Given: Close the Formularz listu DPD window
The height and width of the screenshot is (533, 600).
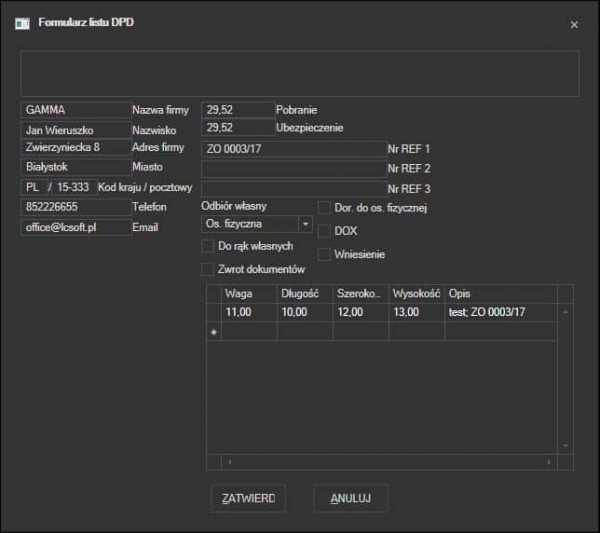Looking at the screenshot, I should coord(574,25).
